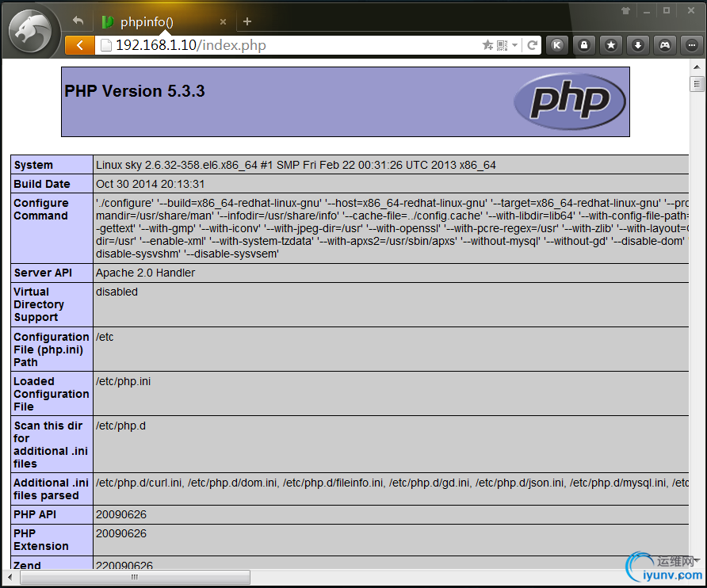
Task: Click the Loaded Configuration File label
Action: 52,394
